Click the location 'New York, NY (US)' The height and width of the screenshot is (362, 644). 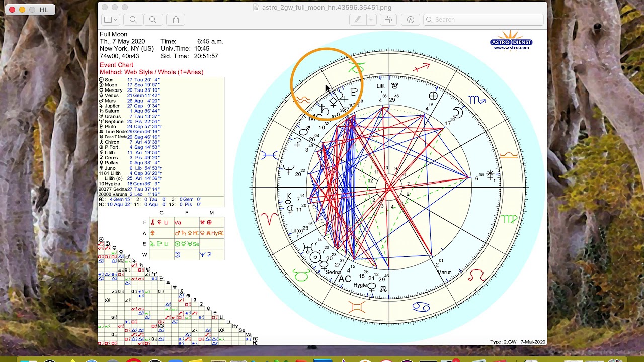127,49
